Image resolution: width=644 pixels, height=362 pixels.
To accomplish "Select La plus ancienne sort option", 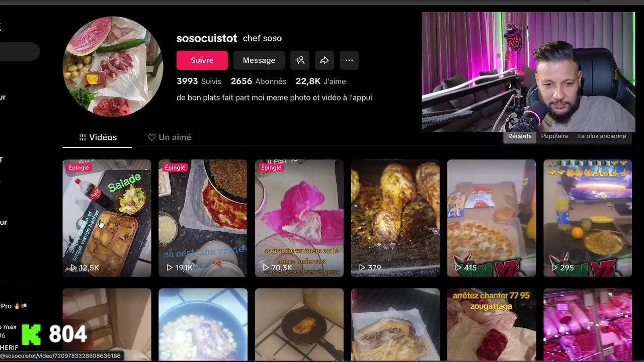I will coord(602,136).
